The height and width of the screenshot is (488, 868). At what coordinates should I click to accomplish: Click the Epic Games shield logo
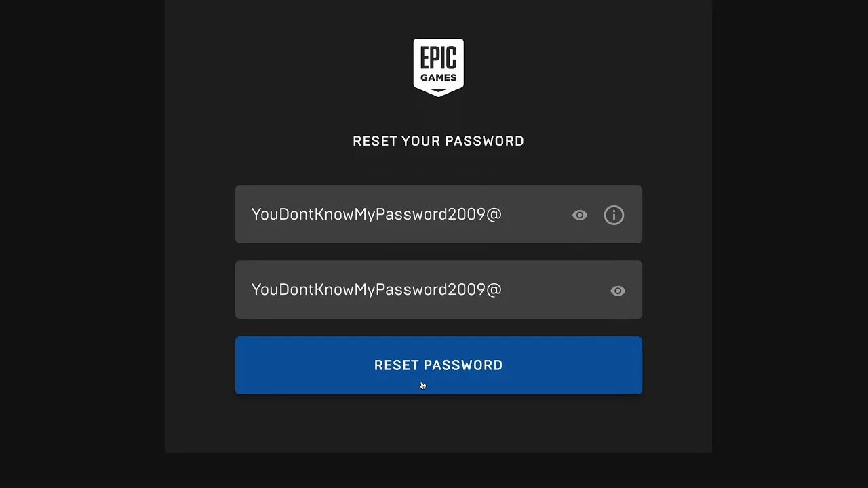click(438, 67)
